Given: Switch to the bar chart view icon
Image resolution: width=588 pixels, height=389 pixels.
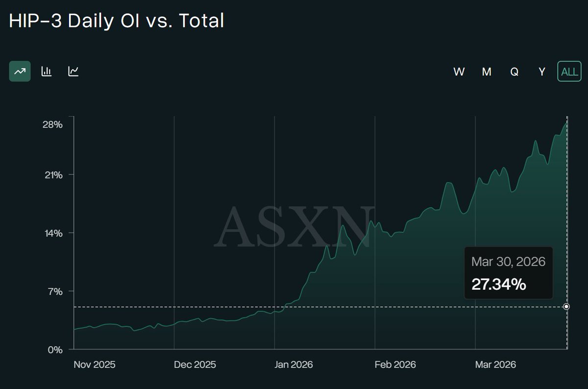Looking at the screenshot, I should point(47,72).
